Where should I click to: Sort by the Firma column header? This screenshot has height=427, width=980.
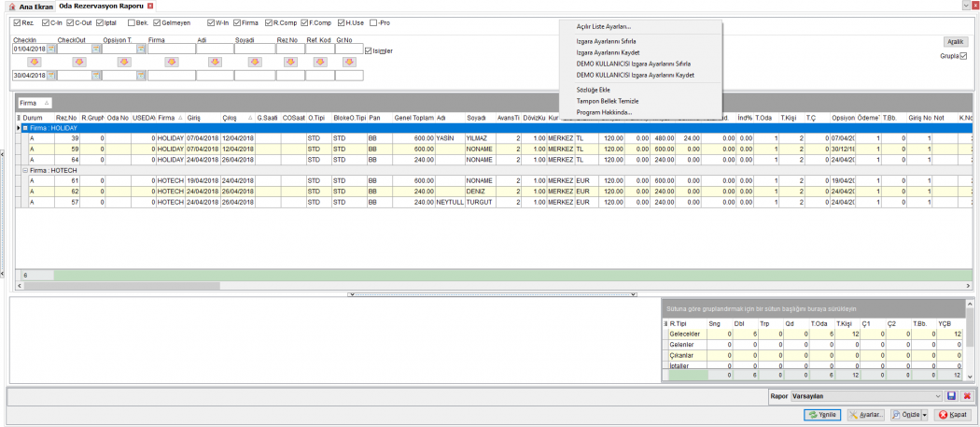click(171, 118)
